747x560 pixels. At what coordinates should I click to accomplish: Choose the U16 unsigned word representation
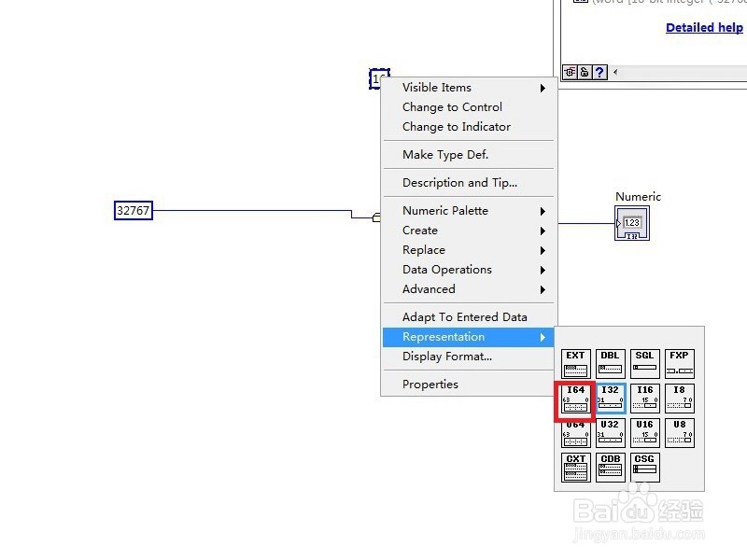pos(644,433)
